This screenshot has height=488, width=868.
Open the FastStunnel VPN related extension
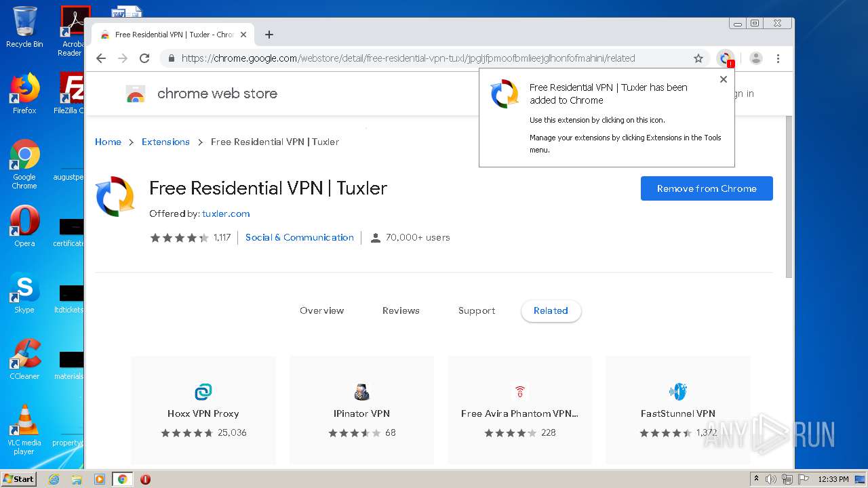(678, 410)
